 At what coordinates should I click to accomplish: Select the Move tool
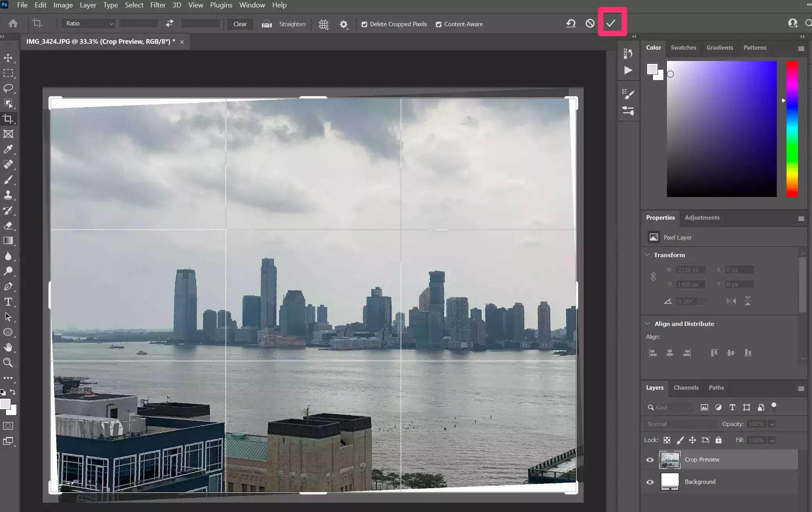click(8, 58)
